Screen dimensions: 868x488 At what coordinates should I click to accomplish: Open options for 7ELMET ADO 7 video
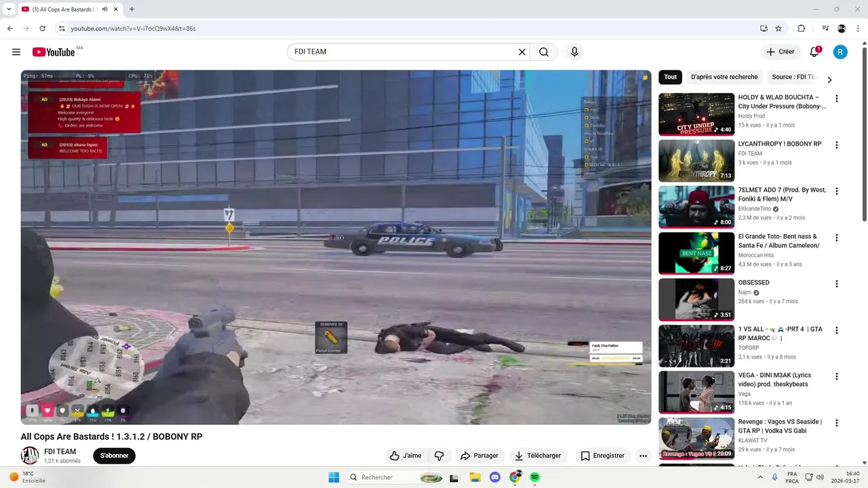click(x=836, y=191)
